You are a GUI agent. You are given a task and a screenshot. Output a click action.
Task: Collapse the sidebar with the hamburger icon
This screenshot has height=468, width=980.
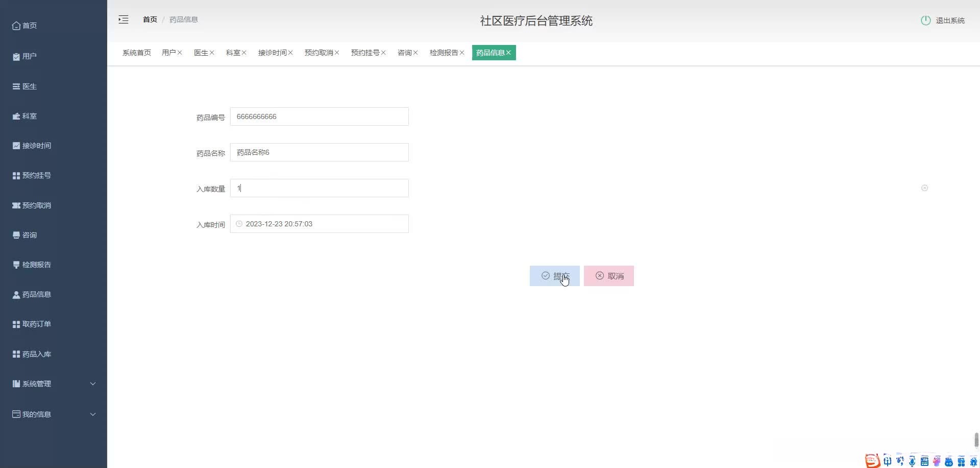[123, 19]
